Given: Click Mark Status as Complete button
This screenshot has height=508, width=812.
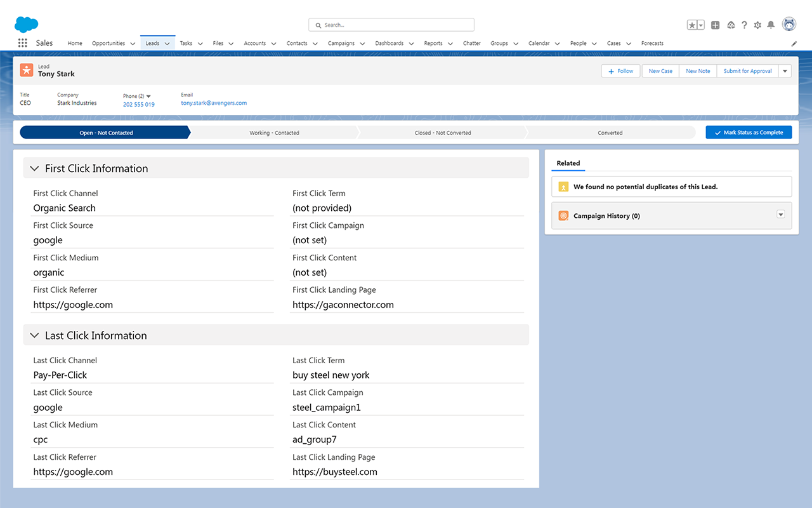Looking at the screenshot, I should 749,133.
